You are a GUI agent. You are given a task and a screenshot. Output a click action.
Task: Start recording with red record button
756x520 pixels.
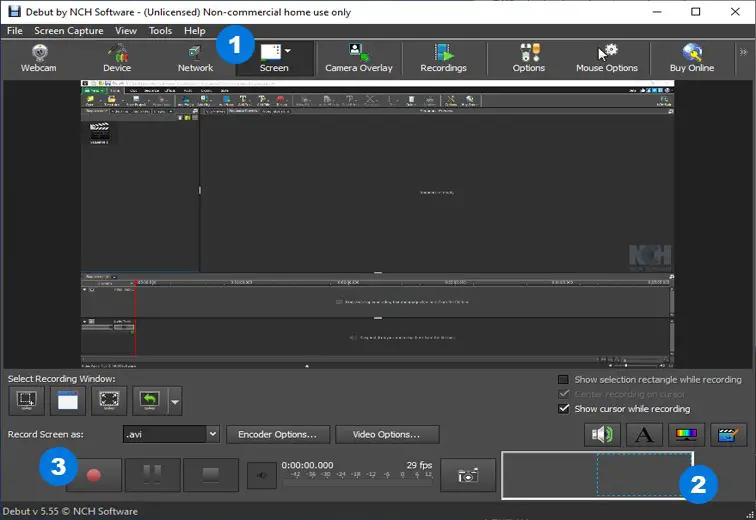pos(94,475)
